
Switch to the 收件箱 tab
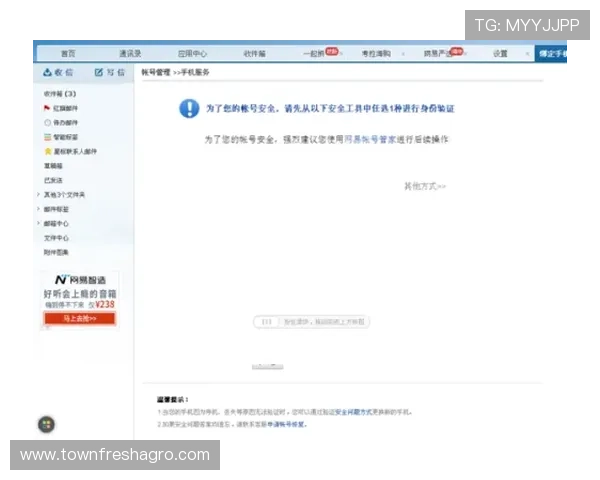click(x=254, y=54)
